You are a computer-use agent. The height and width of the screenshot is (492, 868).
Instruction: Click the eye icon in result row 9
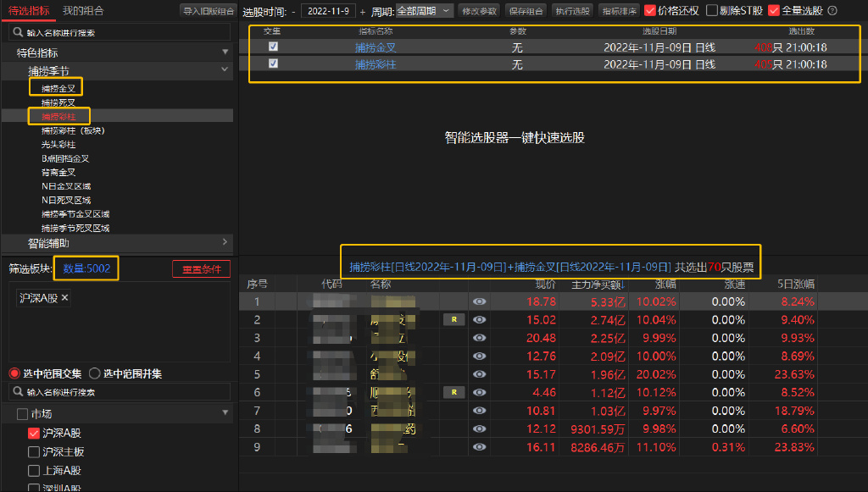[x=480, y=446]
